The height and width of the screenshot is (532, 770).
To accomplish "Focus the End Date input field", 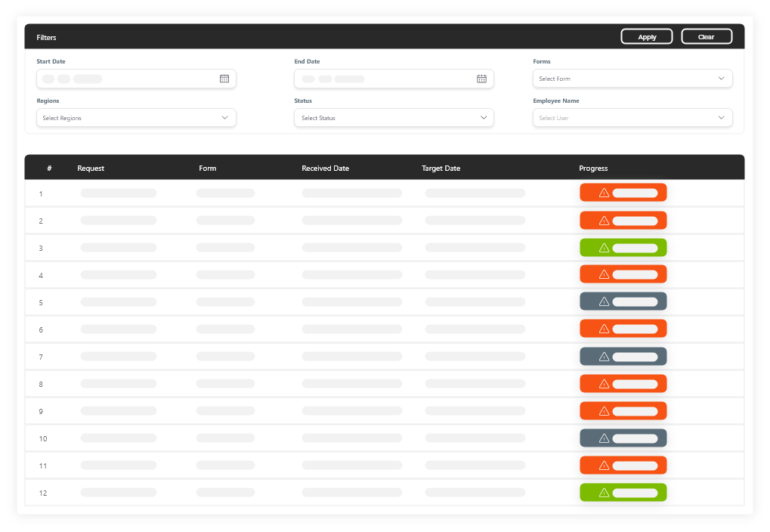I will [394, 79].
